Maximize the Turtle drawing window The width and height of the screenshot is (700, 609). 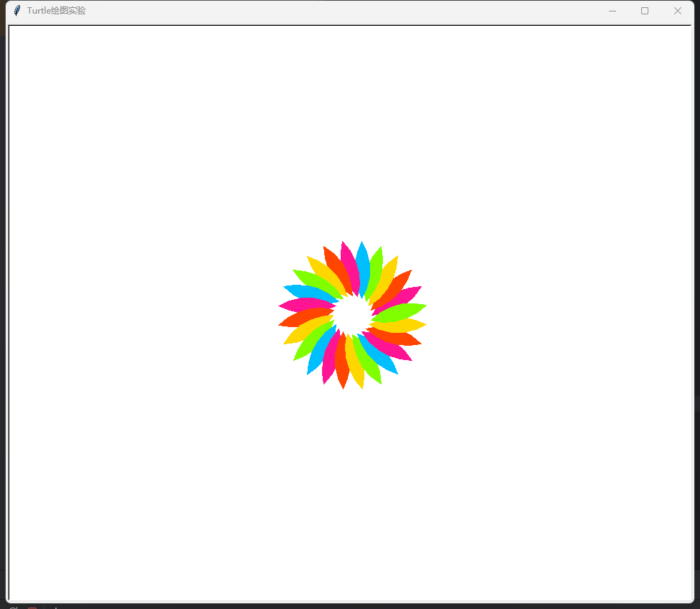(x=645, y=11)
